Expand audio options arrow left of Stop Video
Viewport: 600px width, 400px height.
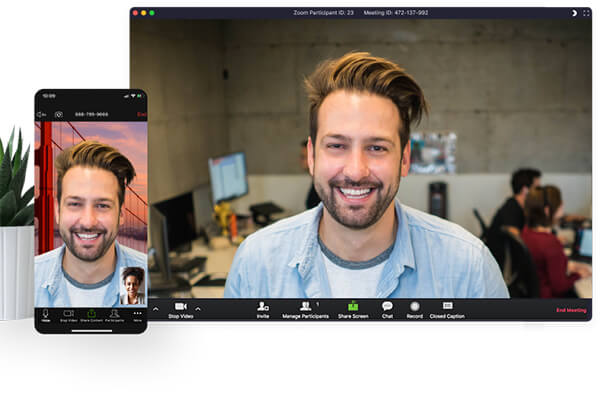pyautogui.click(x=156, y=309)
